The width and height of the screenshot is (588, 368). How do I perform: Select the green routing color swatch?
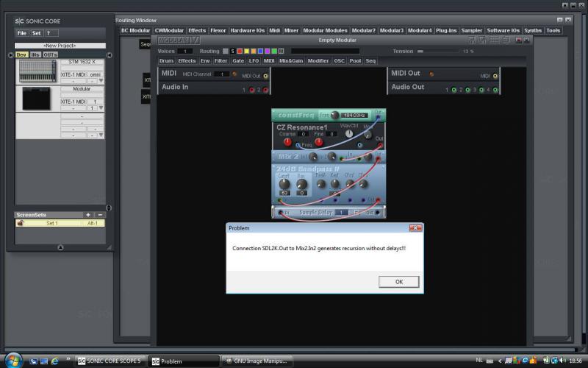[274, 51]
